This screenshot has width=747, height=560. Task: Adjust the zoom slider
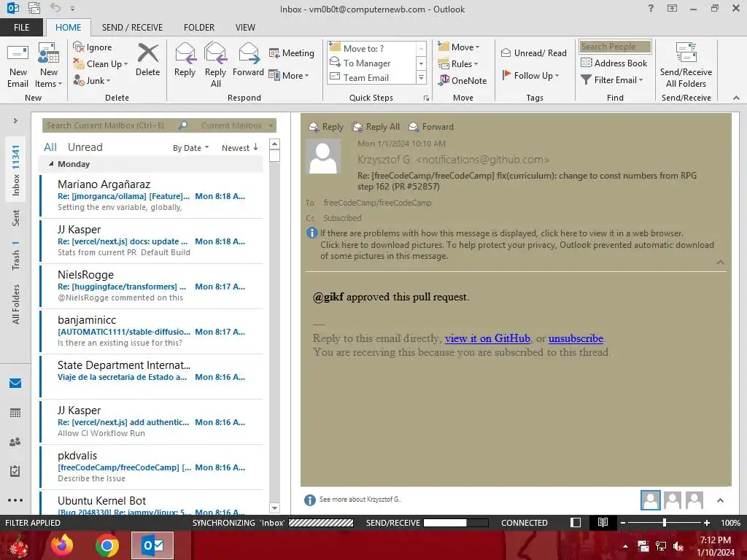click(x=664, y=523)
